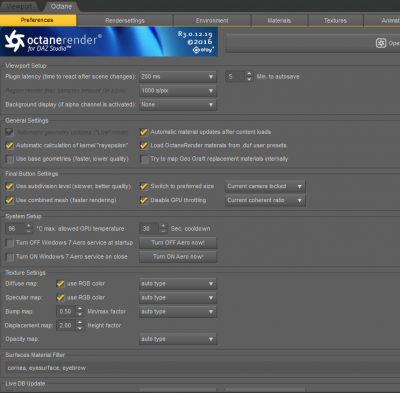This screenshot has width=400, height=393.
Task: Open the Plugin latency 200 ms dropdown
Action: click(178, 77)
